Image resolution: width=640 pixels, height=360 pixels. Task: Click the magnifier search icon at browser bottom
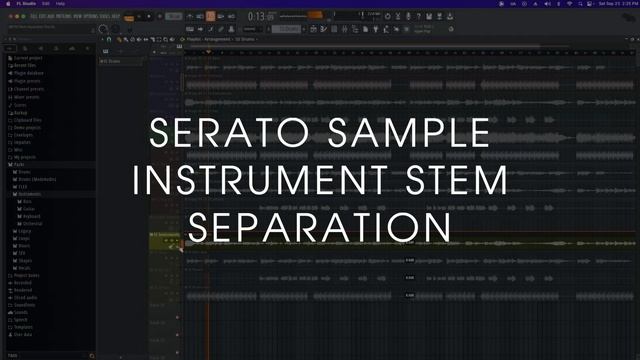pyautogui.click(x=92, y=356)
